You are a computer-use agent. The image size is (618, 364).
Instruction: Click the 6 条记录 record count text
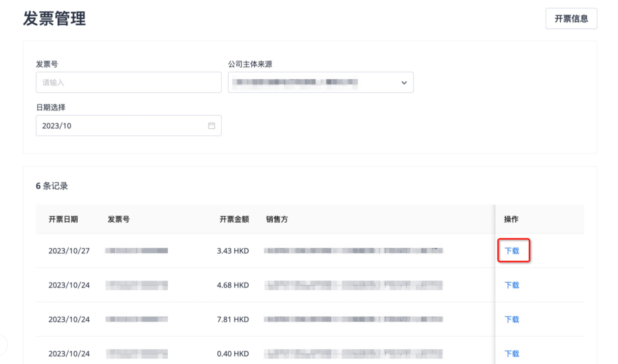coord(52,186)
